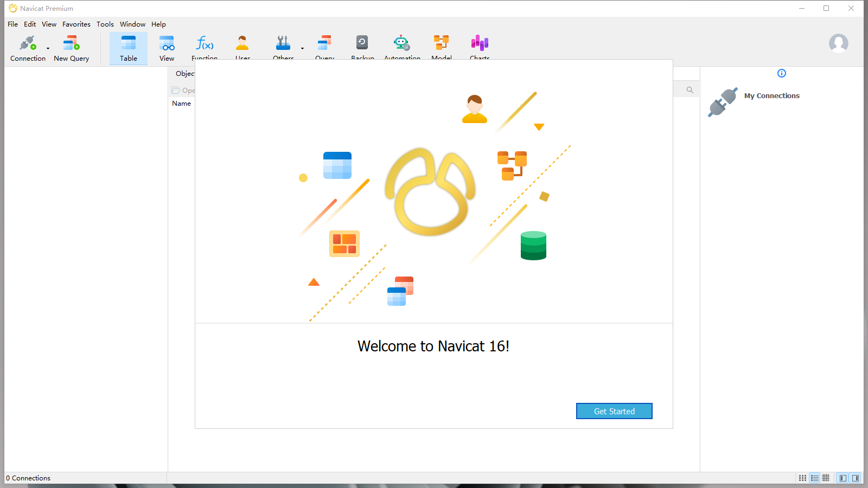Click the My Connections label
The image size is (868, 488).
point(771,96)
